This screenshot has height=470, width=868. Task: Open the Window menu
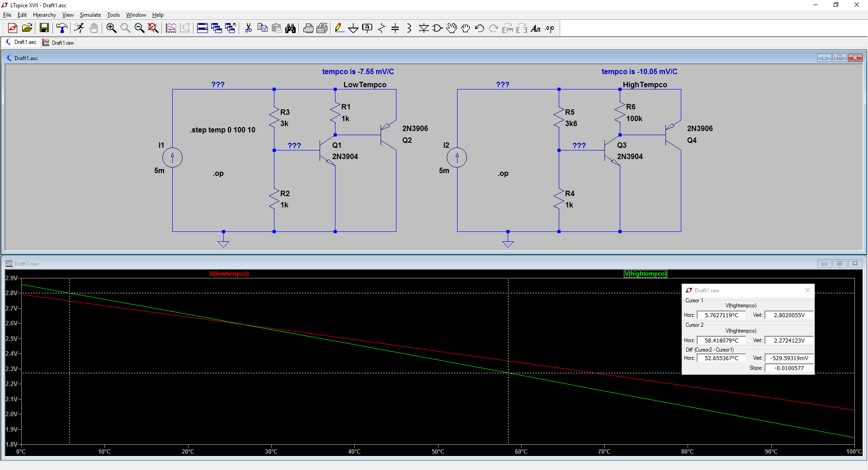136,15
